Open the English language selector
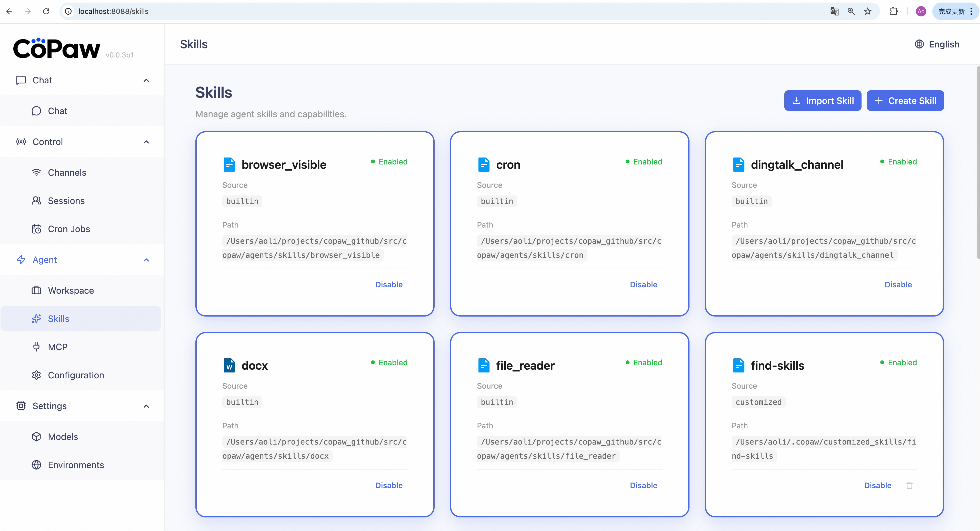The height and width of the screenshot is (531, 980). (x=937, y=44)
